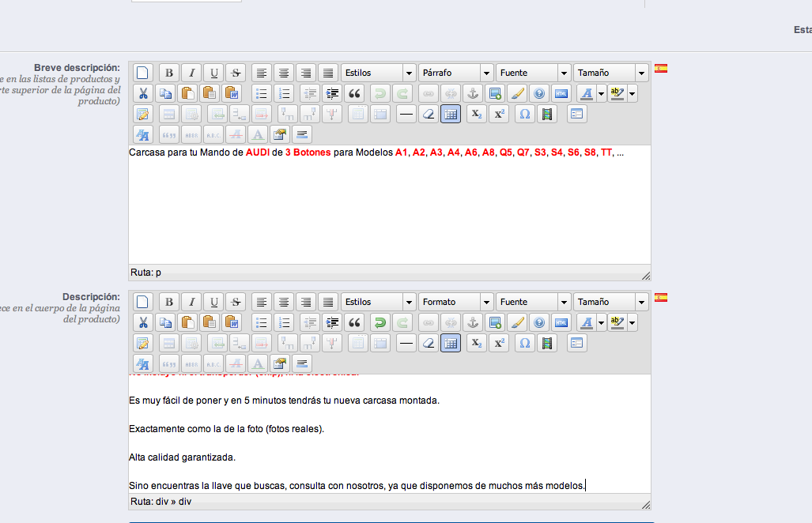This screenshot has height=523, width=812.
Task: Toggle Underline in Breve descripción editor
Action: click(x=214, y=73)
